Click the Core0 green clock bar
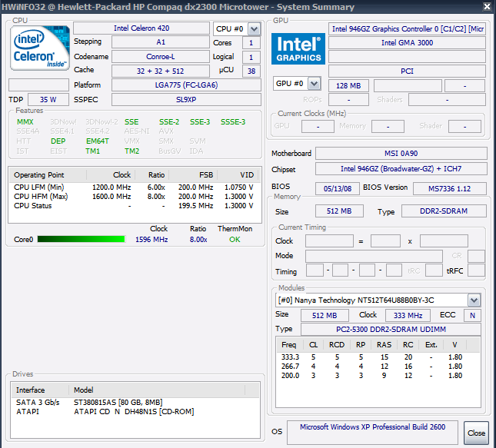 79,240
